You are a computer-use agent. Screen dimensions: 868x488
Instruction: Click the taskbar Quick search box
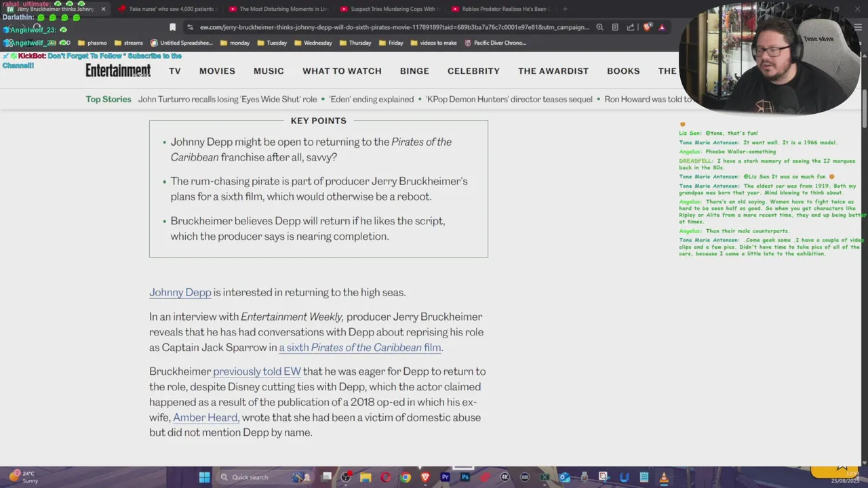pyautogui.click(x=267, y=477)
